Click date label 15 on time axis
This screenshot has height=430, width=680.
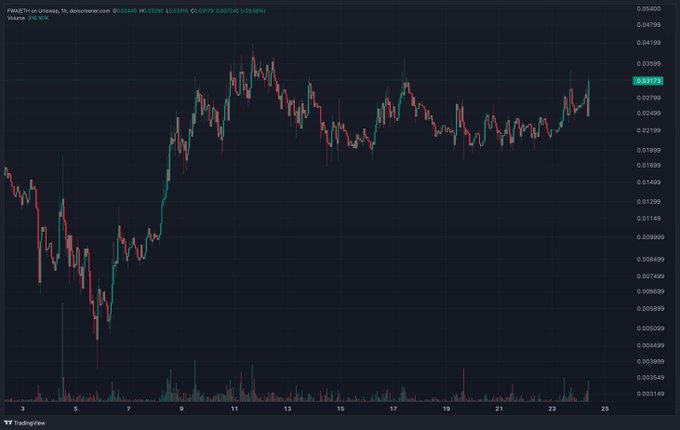pyautogui.click(x=340, y=409)
